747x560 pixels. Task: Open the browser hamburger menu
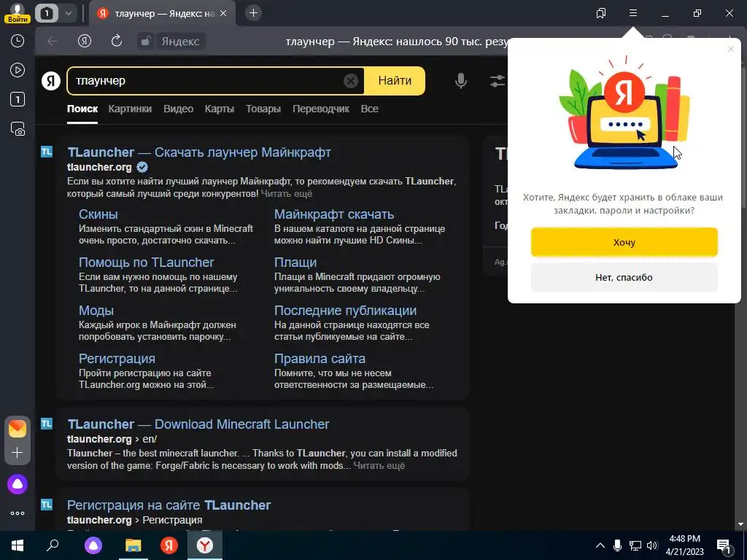coord(632,13)
